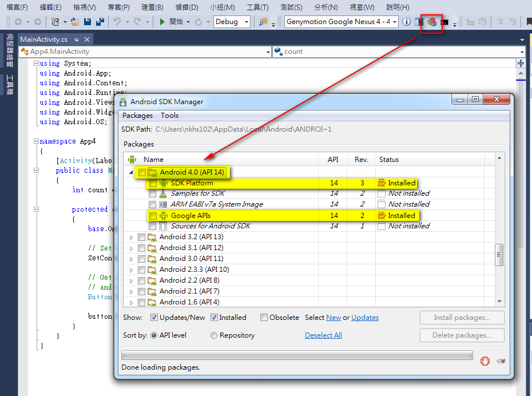Select the API level sort radio button

pos(154,335)
